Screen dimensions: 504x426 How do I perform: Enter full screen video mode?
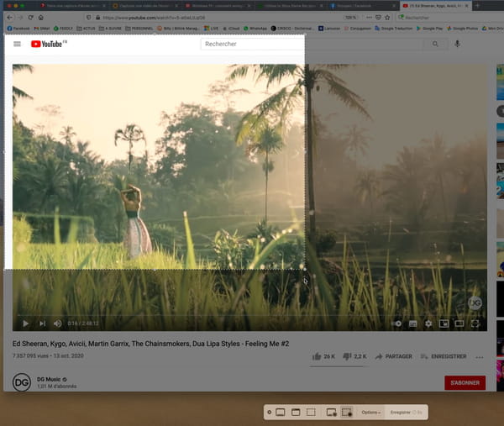(x=475, y=323)
